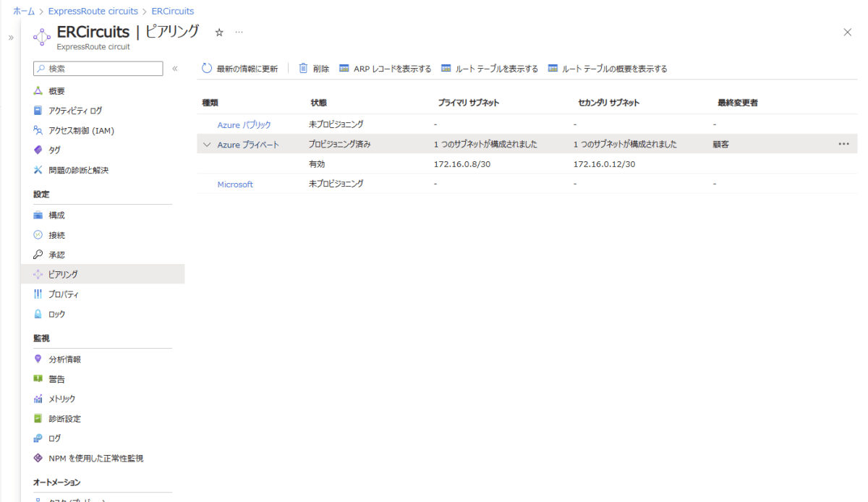Click the 構成 configuration icon
This screenshot has height=502, width=868.
[x=38, y=216]
